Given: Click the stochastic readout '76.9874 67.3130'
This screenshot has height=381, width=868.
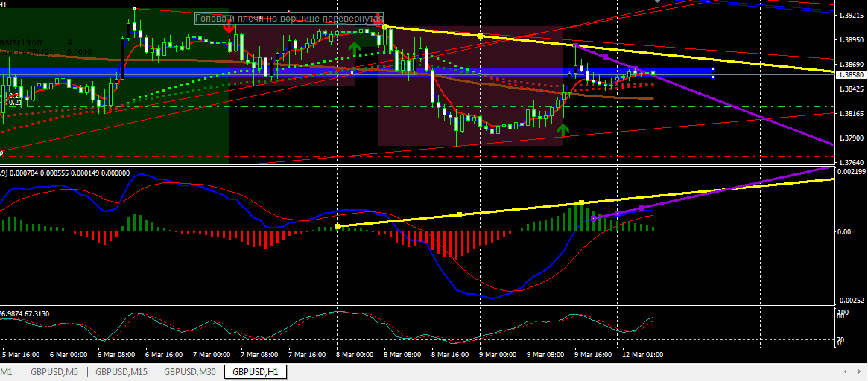Looking at the screenshot, I should coord(25,313).
